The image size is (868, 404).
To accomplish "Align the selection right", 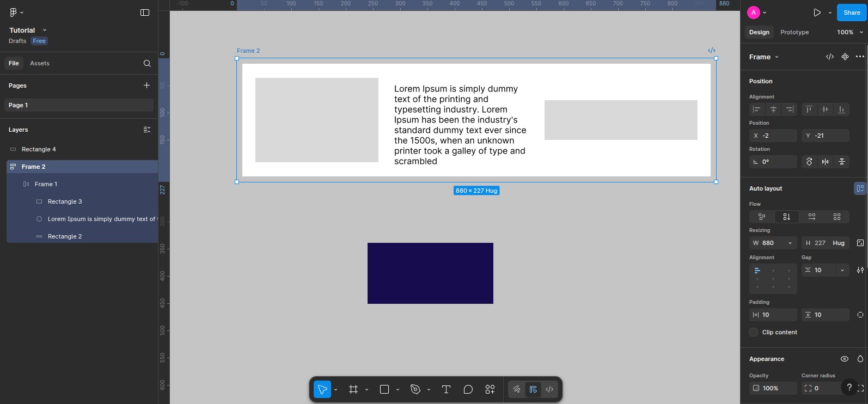I will [x=789, y=109].
